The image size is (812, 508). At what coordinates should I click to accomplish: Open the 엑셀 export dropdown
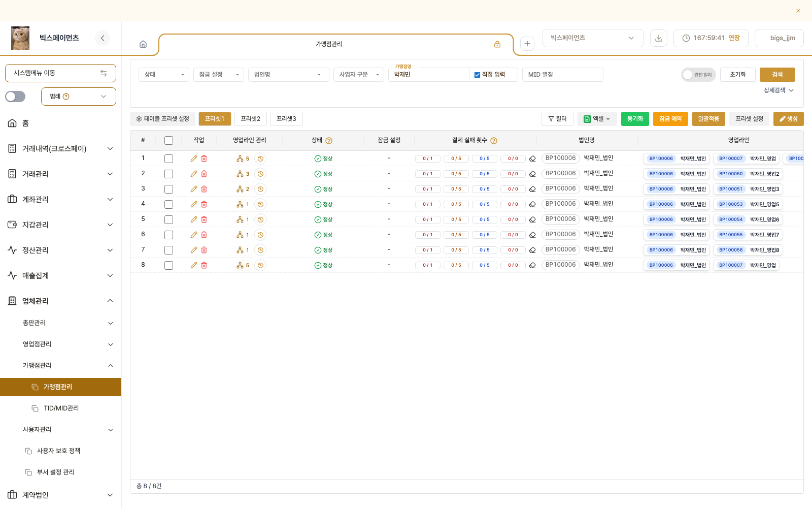[597, 119]
